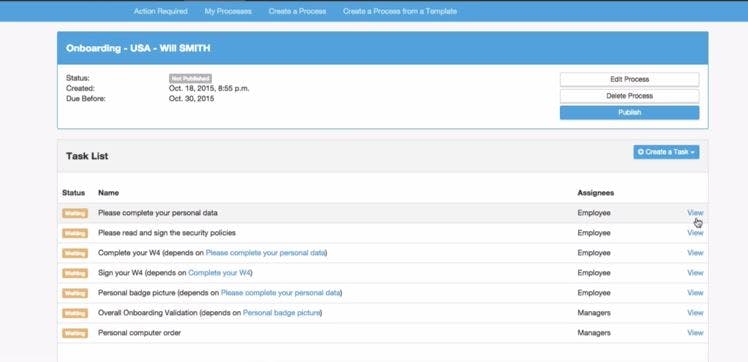748x362 pixels.
Task: Open the Action Required menu item
Action: coord(160,11)
